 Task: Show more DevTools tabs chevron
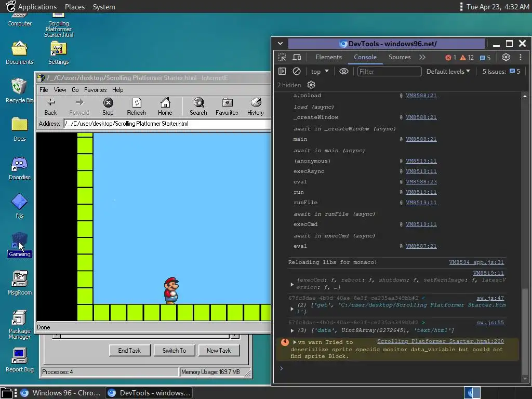(422, 57)
